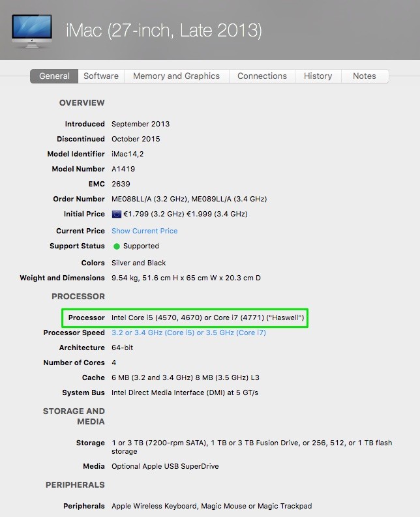Click Optional Apple USB SuperDrive text
Image resolution: width=420 pixels, height=517 pixels.
(x=165, y=466)
